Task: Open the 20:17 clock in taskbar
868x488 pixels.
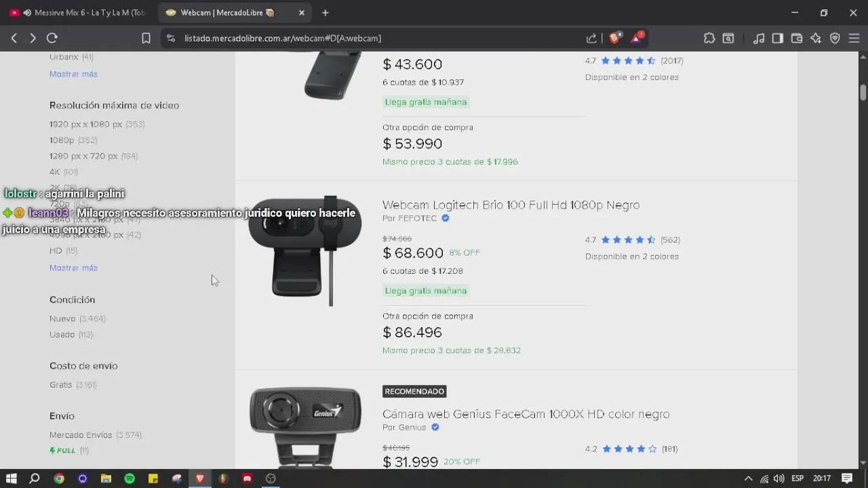Action: pos(822,479)
